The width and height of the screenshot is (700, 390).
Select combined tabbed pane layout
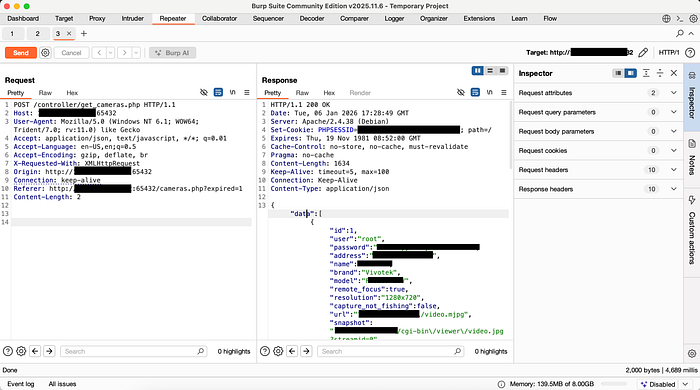tap(502, 71)
